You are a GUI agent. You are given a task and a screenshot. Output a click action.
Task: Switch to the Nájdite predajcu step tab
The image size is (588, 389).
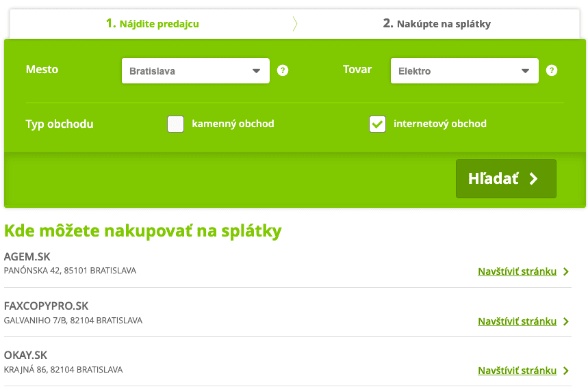pyautogui.click(x=153, y=24)
